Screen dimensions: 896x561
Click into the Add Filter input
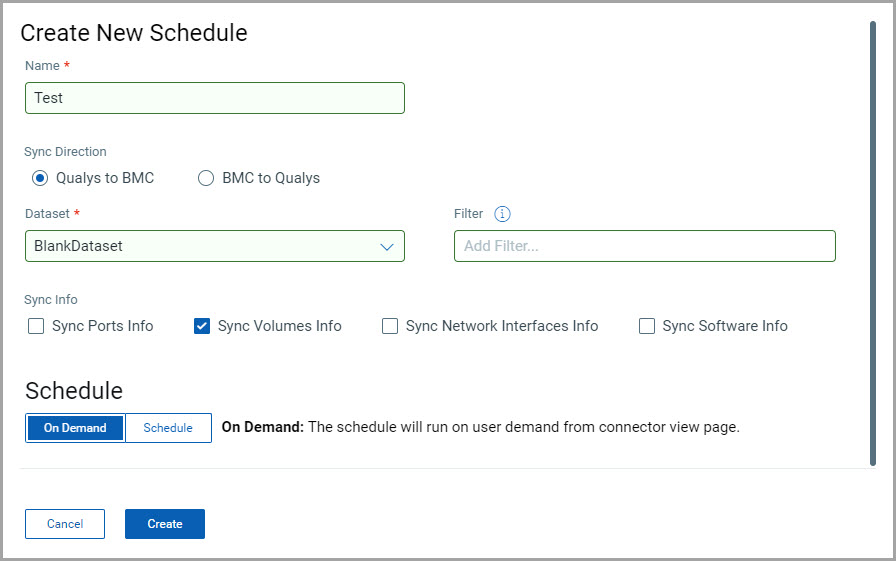644,246
